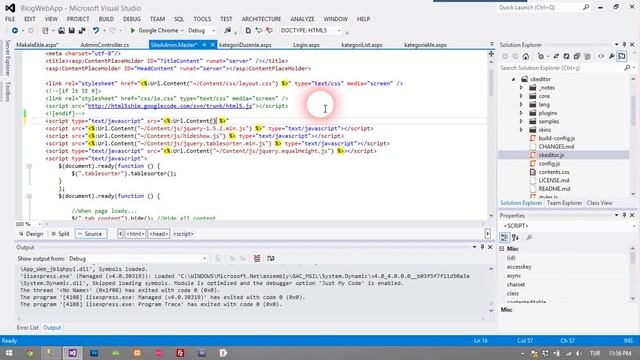Open the browser selection dropdown beside Google Chrome
The image size is (640, 360).
[x=182, y=31]
